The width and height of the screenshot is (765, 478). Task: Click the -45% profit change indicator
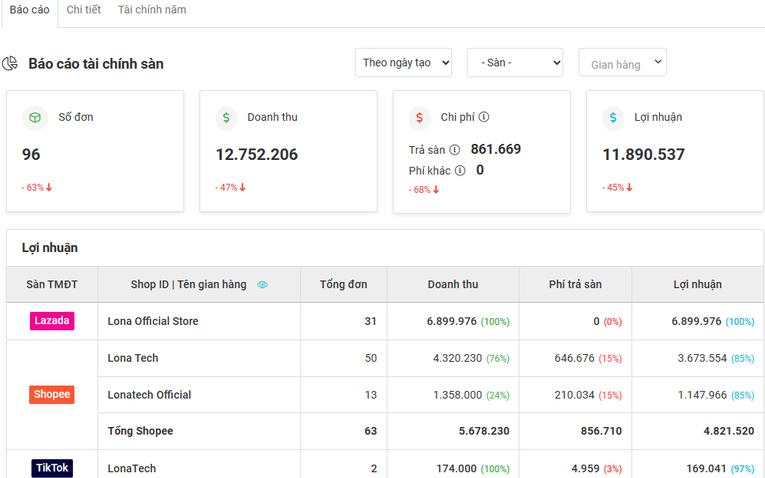coord(617,187)
